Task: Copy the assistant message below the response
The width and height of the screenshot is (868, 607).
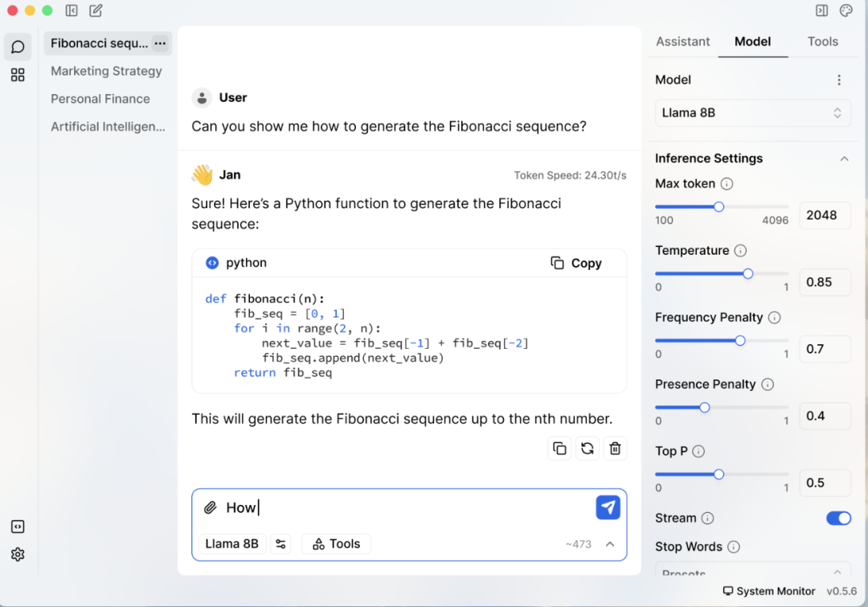Action: point(559,448)
